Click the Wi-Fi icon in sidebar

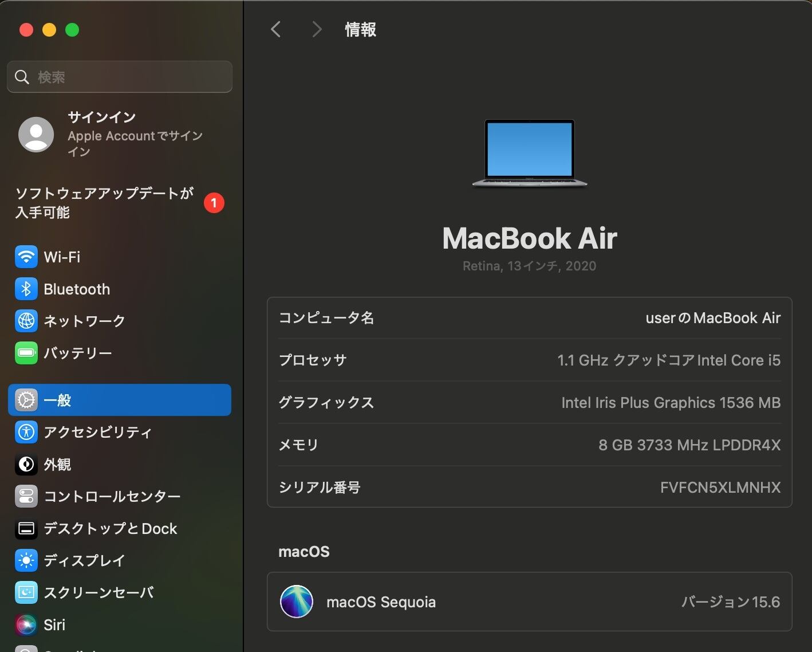click(x=26, y=257)
